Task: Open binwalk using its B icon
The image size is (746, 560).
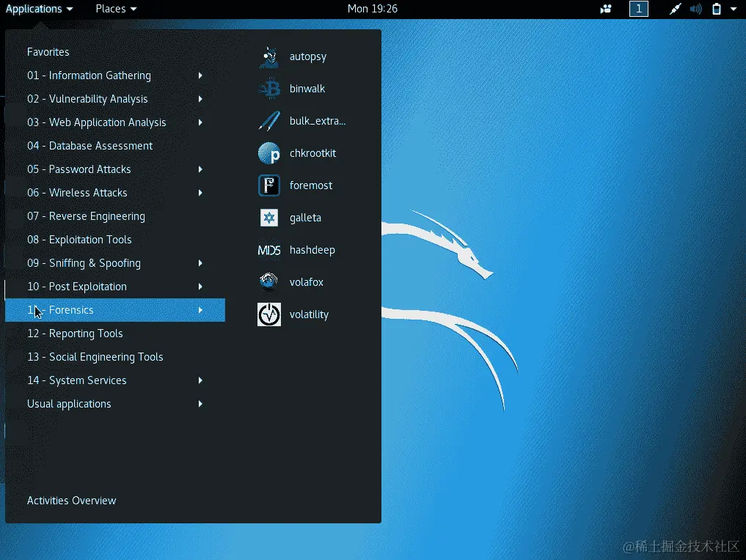Action: pyautogui.click(x=268, y=89)
